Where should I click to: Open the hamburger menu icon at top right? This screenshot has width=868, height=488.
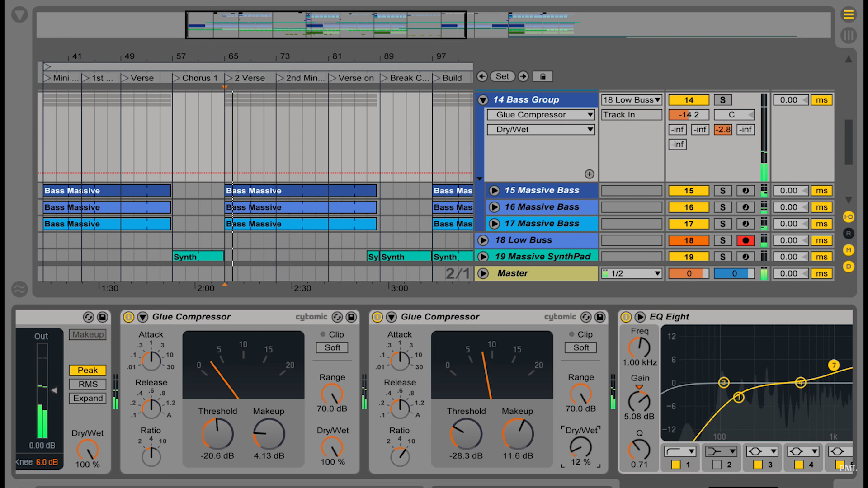click(x=849, y=15)
